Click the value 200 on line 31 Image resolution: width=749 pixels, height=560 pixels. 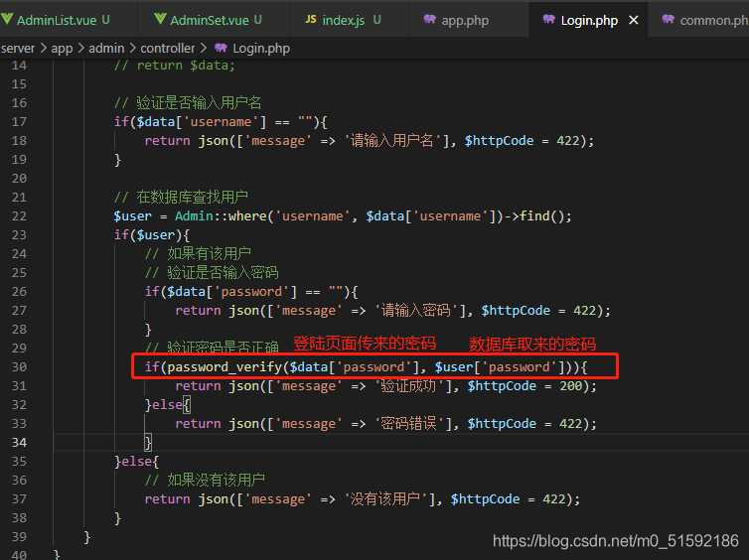571,386
